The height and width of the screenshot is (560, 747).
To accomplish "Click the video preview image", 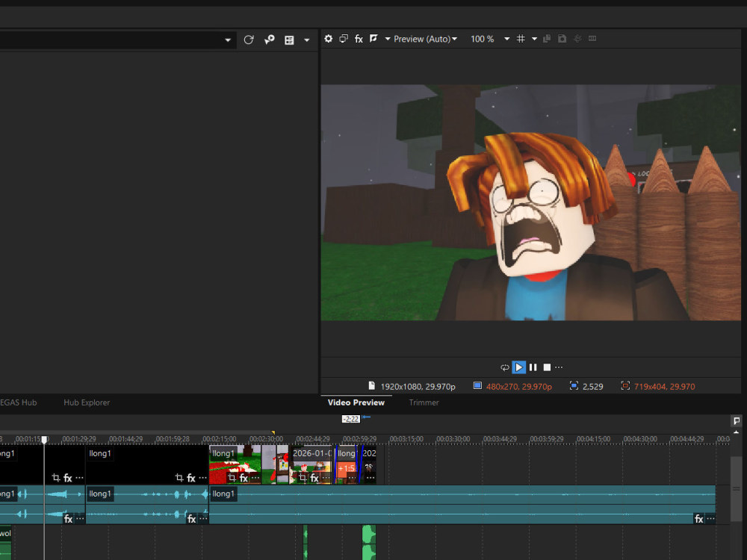I will point(530,202).
